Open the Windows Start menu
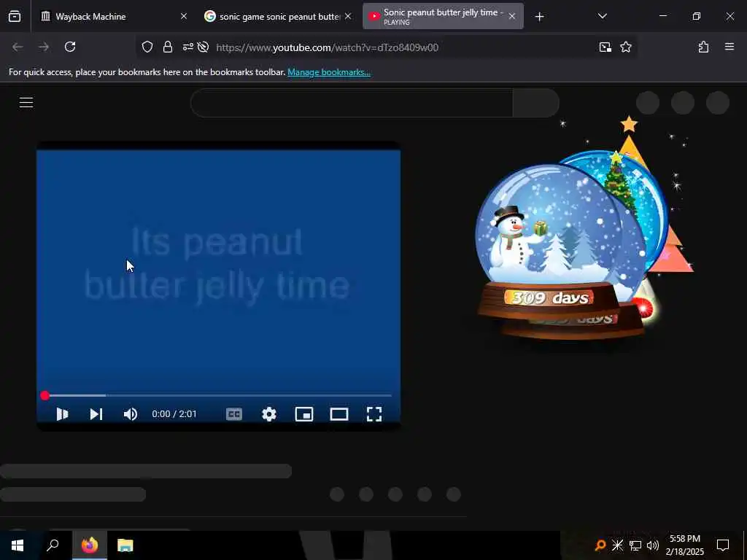The width and height of the screenshot is (747, 560). click(18, 545)
